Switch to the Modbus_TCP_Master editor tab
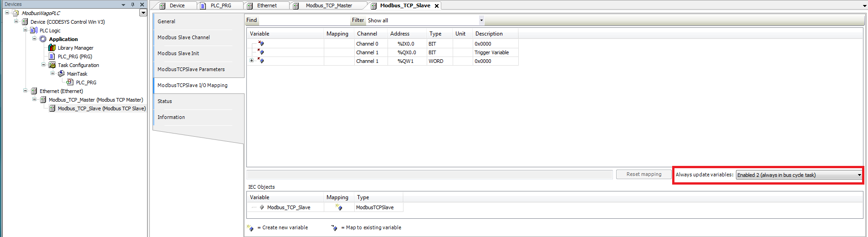Viewport: 868px width, 237px height. coord(328,5)
